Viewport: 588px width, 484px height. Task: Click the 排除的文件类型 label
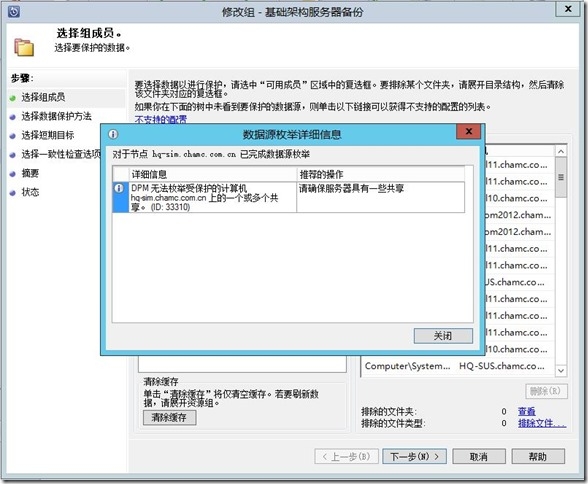point(393,424)
